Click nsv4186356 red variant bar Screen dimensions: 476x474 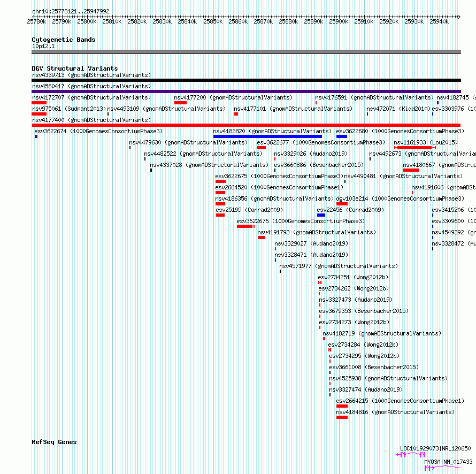tap(220, 204)
